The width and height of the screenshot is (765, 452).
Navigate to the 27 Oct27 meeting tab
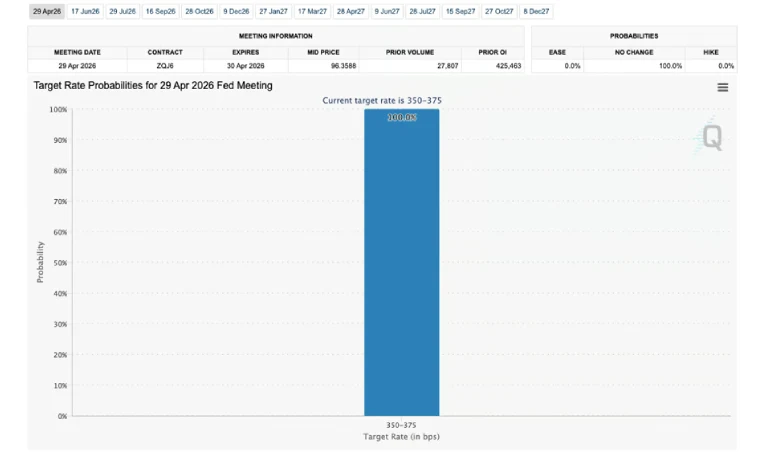499,12
